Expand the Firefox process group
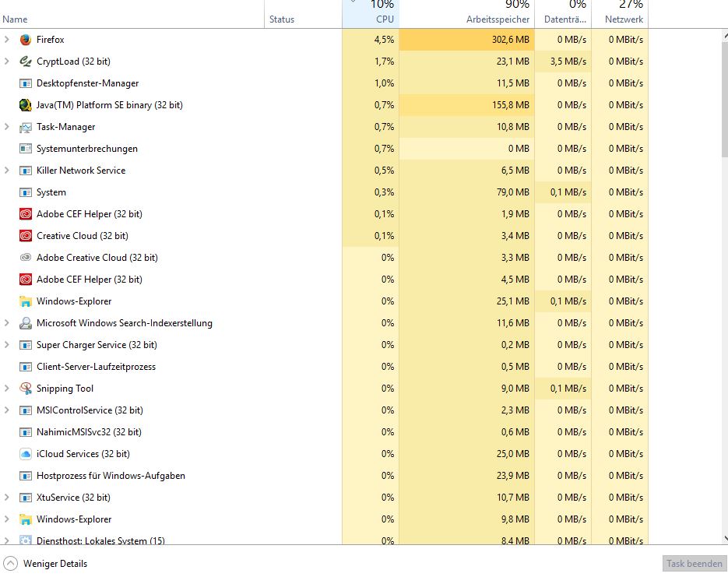Screen dimensions: 728x577 (x=6, y=40)
